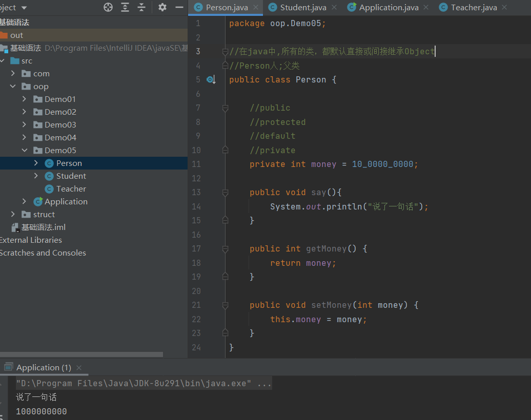Close the Application (1) run tab
Viewport: 531px width, 420px height.
point(79,368)
